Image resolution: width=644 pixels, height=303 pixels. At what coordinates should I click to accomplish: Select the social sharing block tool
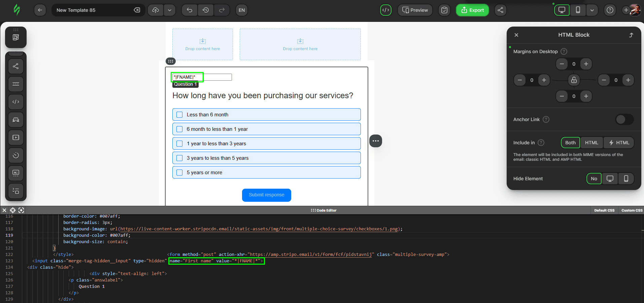pyautogui.click(x=16, y=66)
